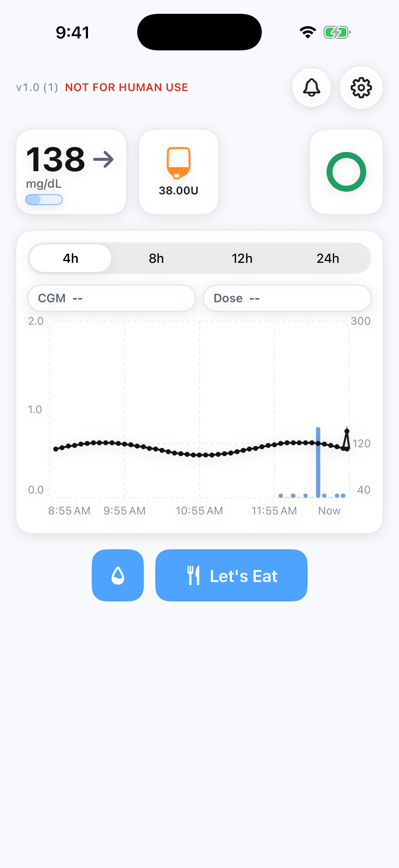
Task: Switch chart to 12h range
Action: 242,259
